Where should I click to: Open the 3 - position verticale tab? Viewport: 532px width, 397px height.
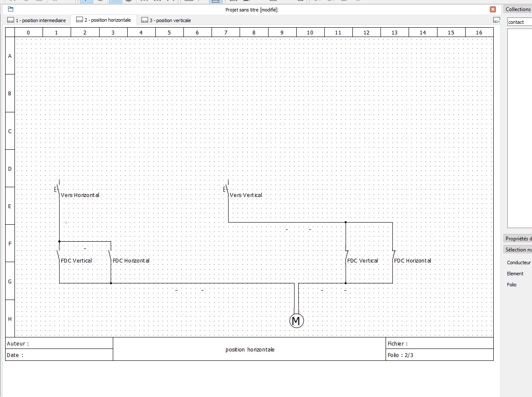click(x=166, y=20)
